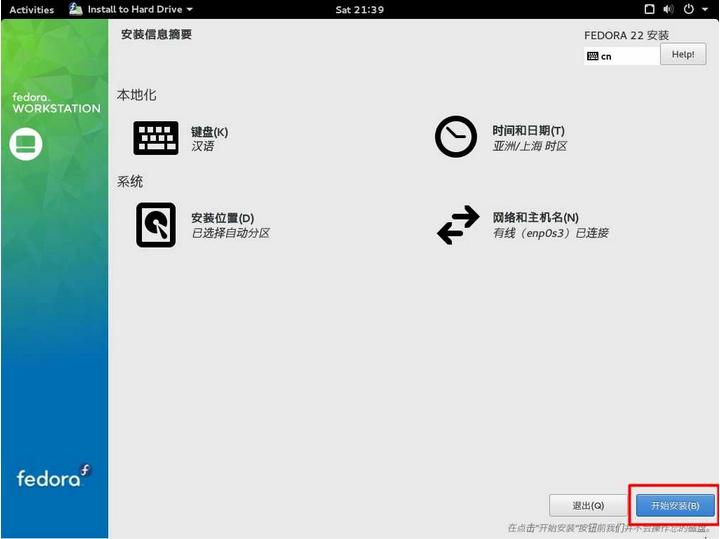Open the keyboard layout settings icon

click(x=156, y=138)
